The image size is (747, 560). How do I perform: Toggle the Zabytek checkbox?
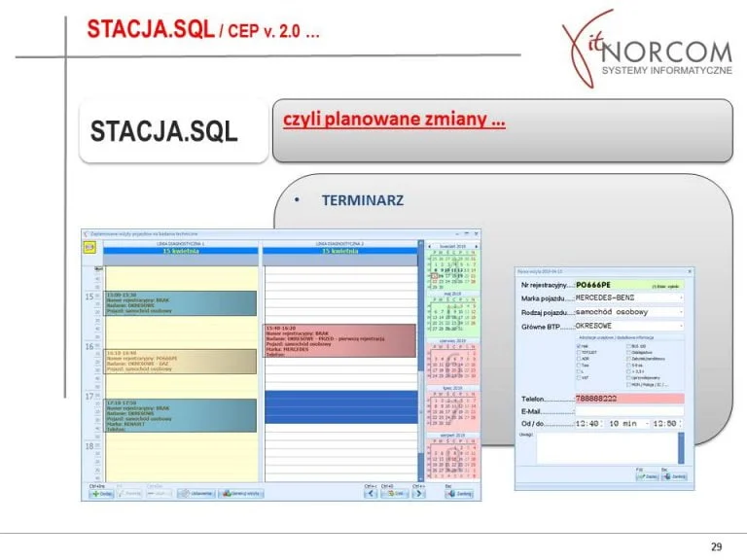point(628,359)
